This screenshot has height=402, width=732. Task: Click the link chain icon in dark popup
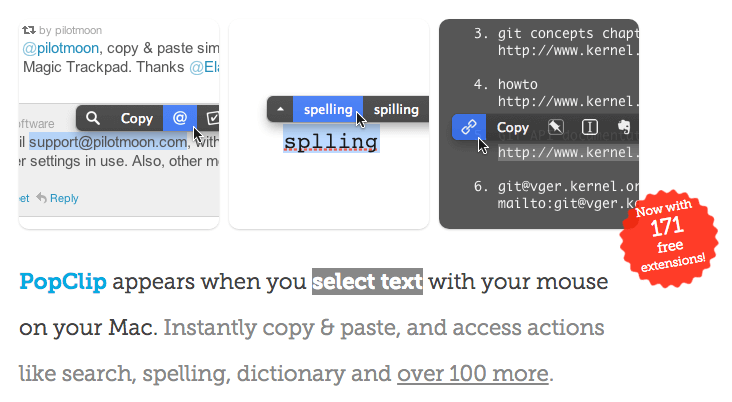(x=469, y=127)
